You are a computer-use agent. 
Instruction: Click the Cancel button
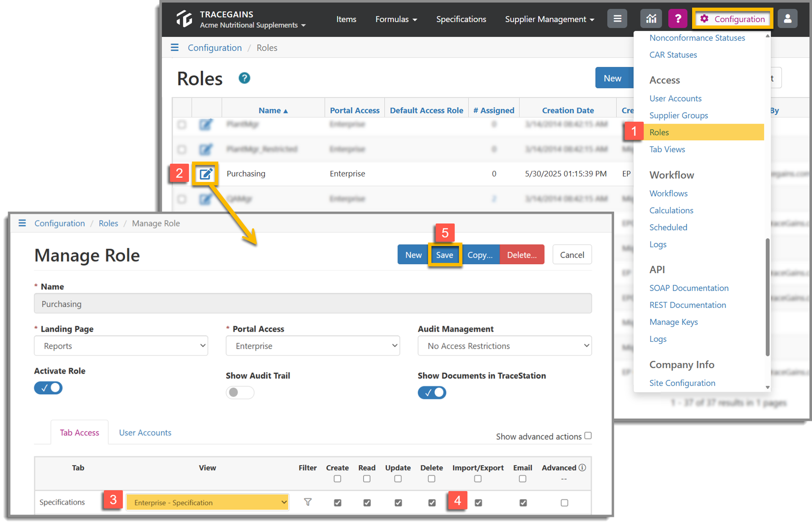coord(572,255)
